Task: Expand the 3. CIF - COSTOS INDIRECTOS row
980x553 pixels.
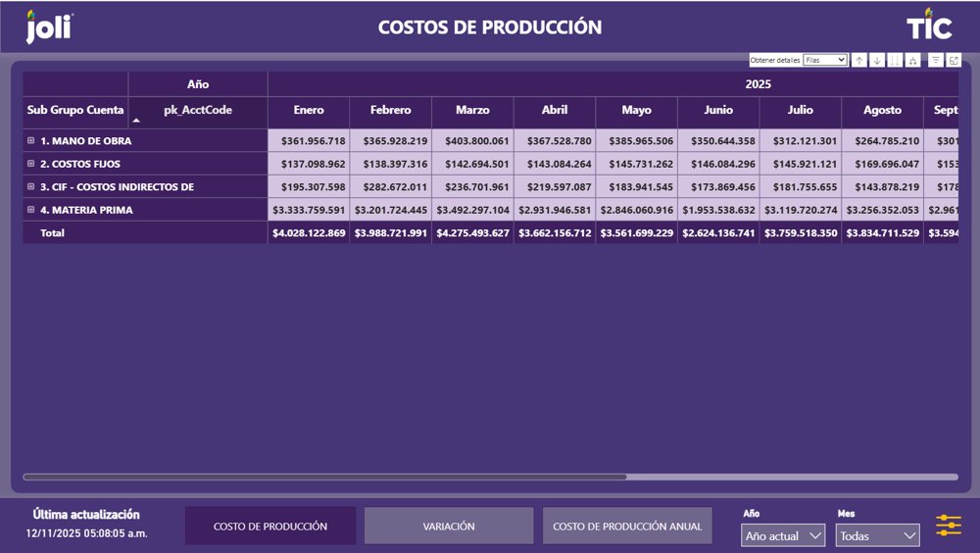Action: (30, 186)
